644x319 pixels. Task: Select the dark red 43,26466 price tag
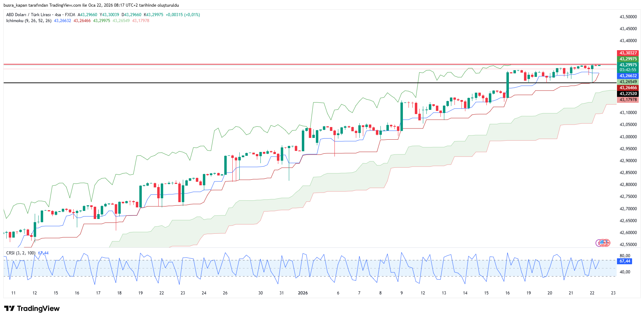pyautogui.click(x=628, y=88)
